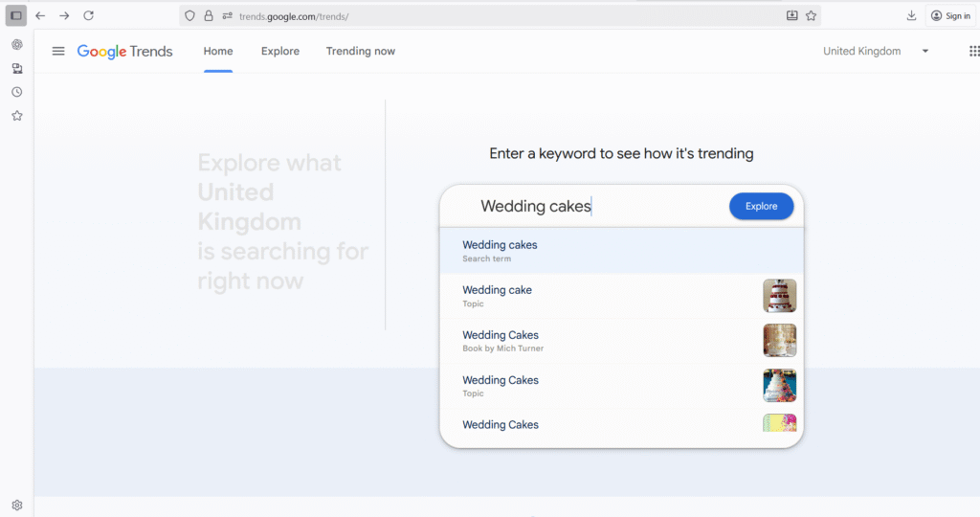
Task: Open the Trending now tab
Action: (361, 52)
